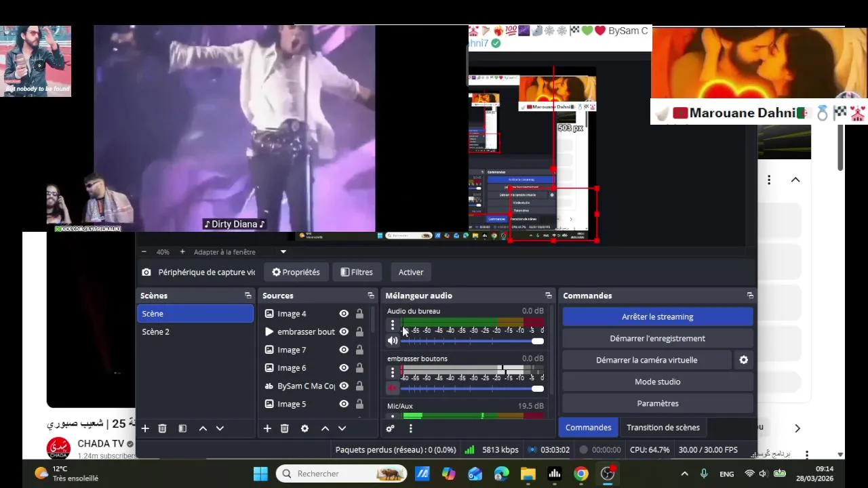
Task: Open File Explorer from taskbar
Action: [528, 474]
